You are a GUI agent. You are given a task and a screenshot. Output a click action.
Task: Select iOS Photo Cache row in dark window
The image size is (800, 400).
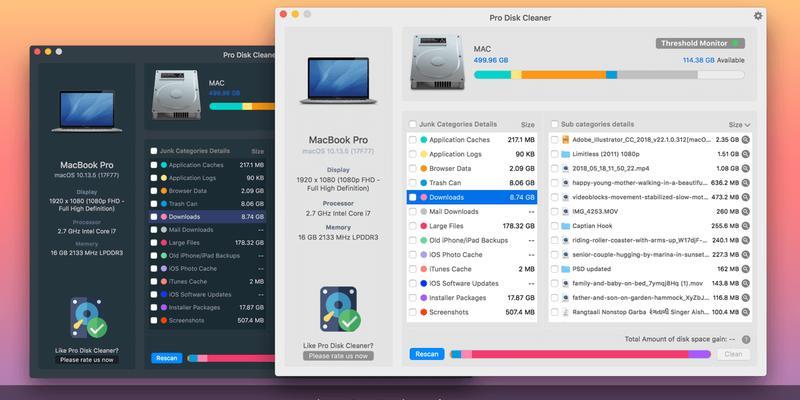(x=208, y=268)
